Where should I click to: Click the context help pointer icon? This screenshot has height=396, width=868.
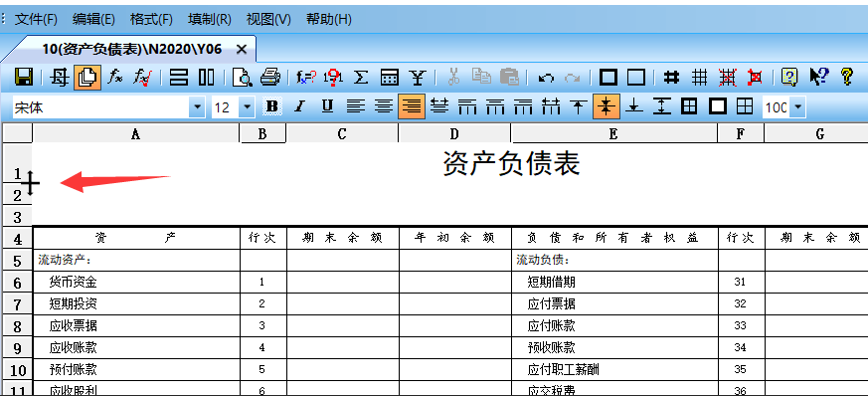818,77
